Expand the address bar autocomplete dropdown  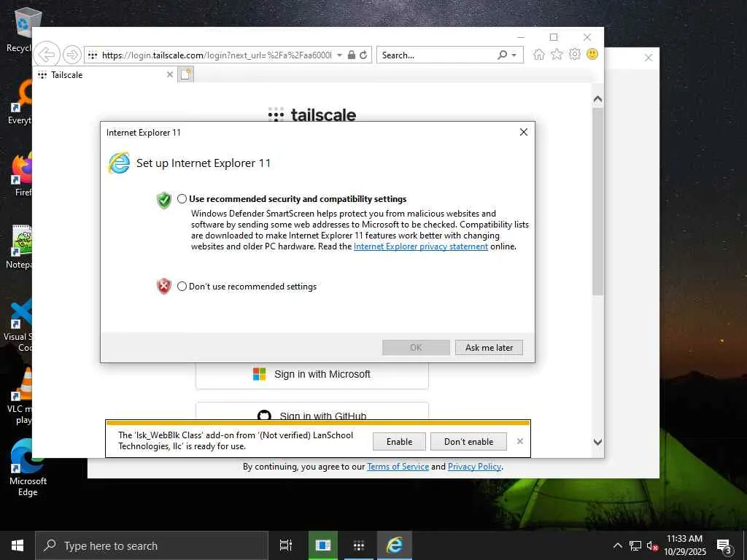(339, 55)
